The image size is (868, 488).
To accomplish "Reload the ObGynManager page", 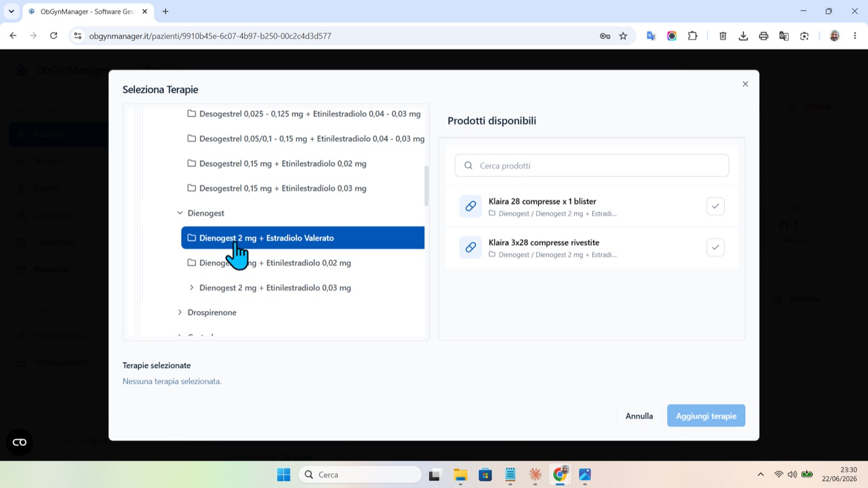I will pyautogui.click(x=54, y=36).
